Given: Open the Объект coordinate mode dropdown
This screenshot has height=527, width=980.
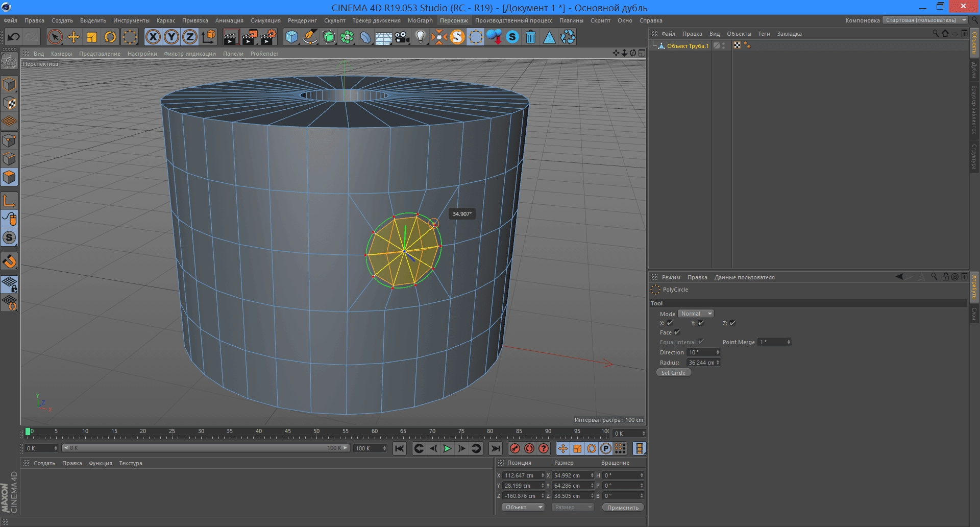Looking at the screenshot, I should coord(523,507).
